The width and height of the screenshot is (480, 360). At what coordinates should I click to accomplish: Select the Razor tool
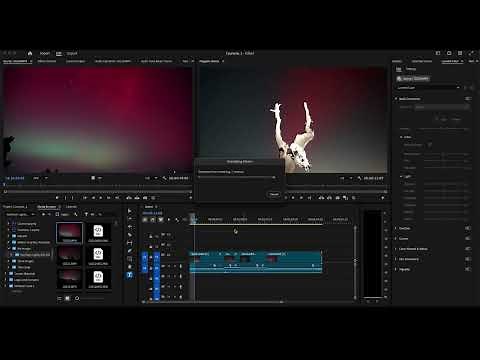pyautogui.click(x=130, y=235)
